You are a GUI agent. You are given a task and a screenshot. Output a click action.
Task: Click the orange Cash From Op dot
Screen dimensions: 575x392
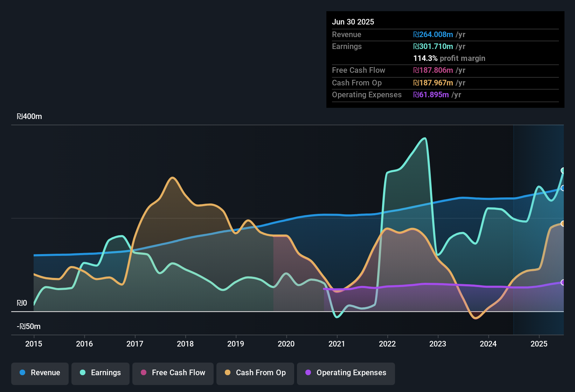[228, 372]
